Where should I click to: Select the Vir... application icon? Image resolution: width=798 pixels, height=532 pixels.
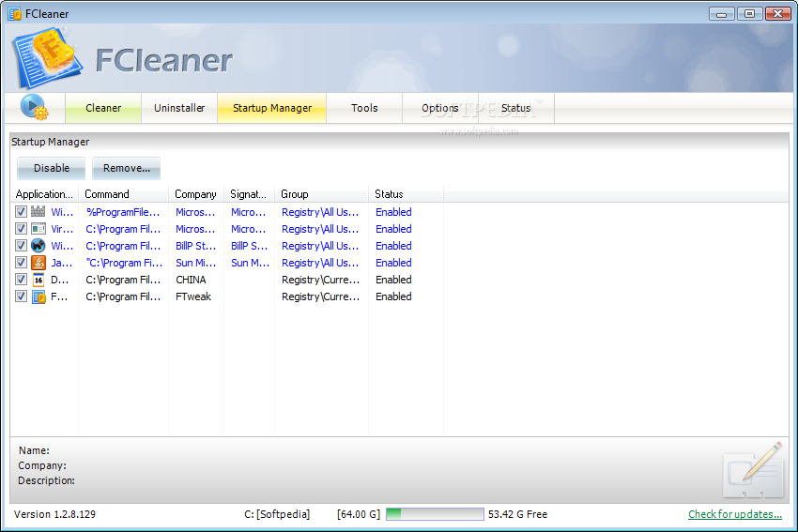(38, 229)
